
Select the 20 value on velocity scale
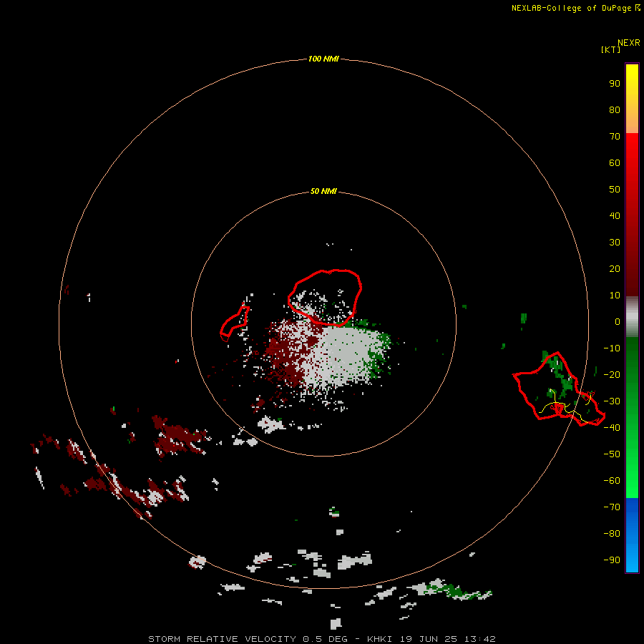(x=615, y=269)
